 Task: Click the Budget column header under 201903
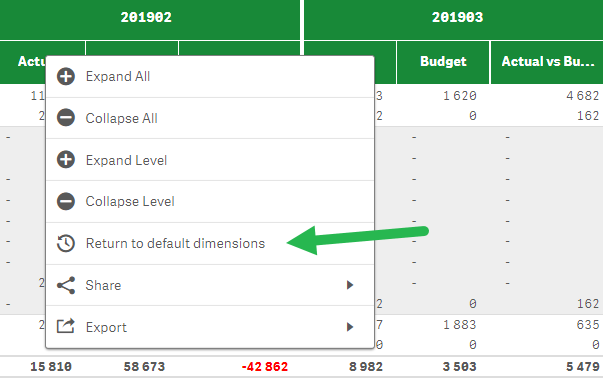[443, 62]
